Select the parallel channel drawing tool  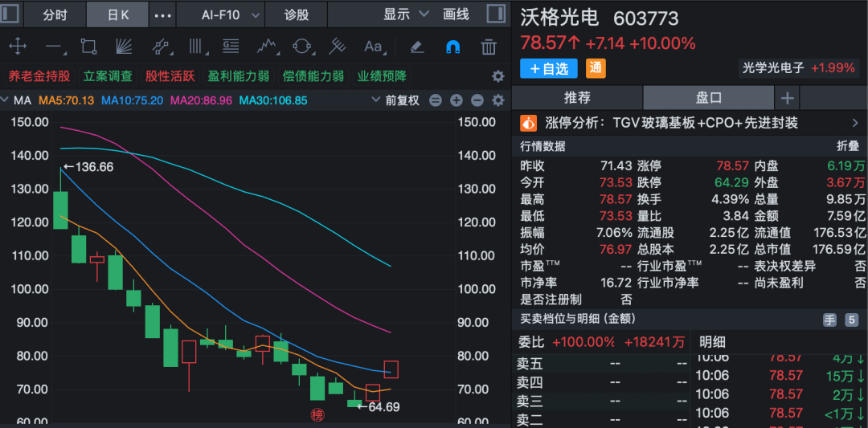(x=161, y=47)
